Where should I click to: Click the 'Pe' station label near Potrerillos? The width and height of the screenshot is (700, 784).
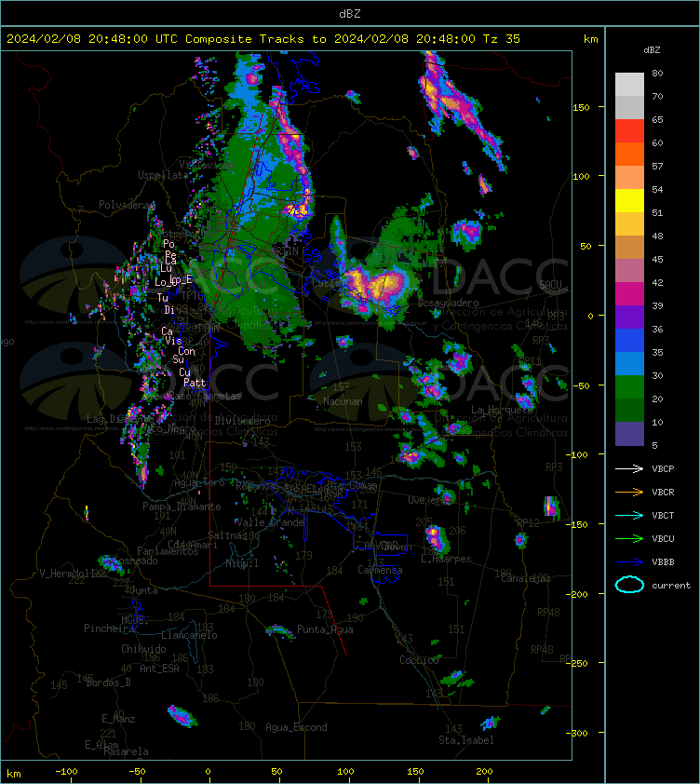pos(170,254)
